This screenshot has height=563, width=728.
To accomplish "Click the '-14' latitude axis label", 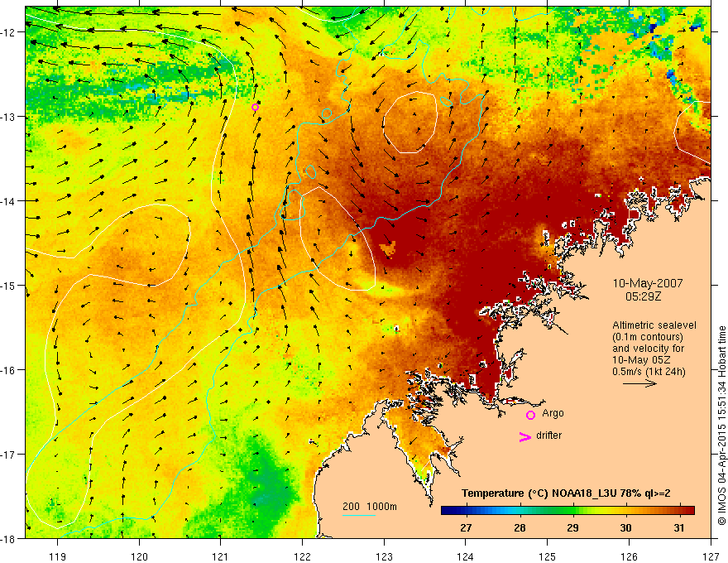I will [x=9, y=201].
